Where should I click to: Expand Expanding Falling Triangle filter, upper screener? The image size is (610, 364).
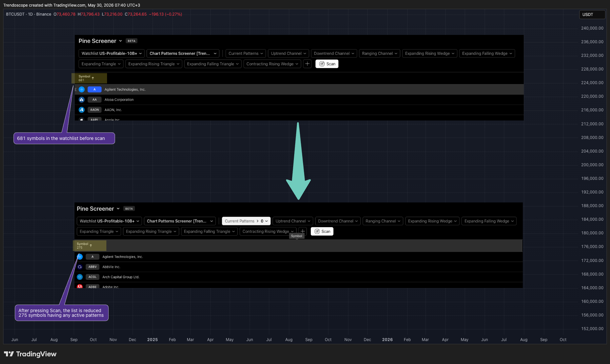213,64
